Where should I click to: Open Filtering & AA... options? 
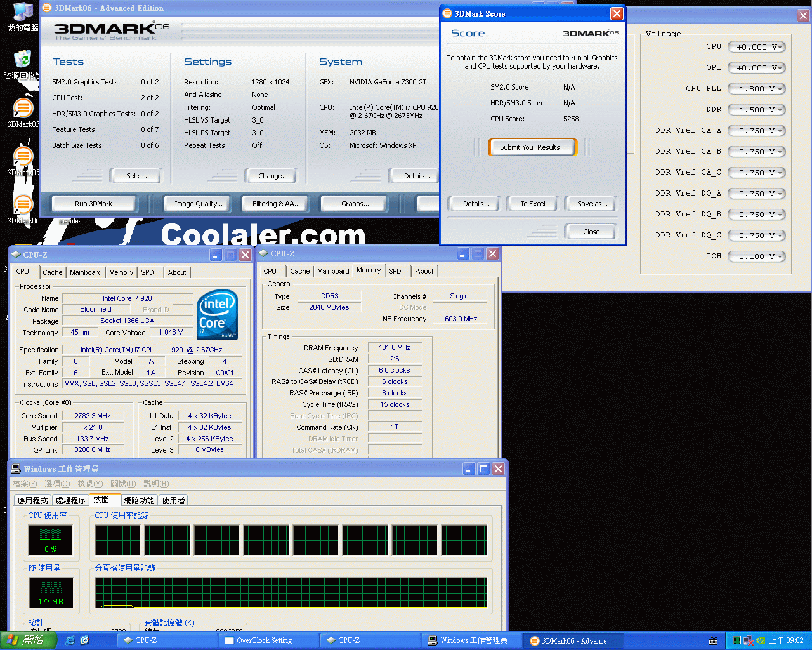(x=276, y=204)
